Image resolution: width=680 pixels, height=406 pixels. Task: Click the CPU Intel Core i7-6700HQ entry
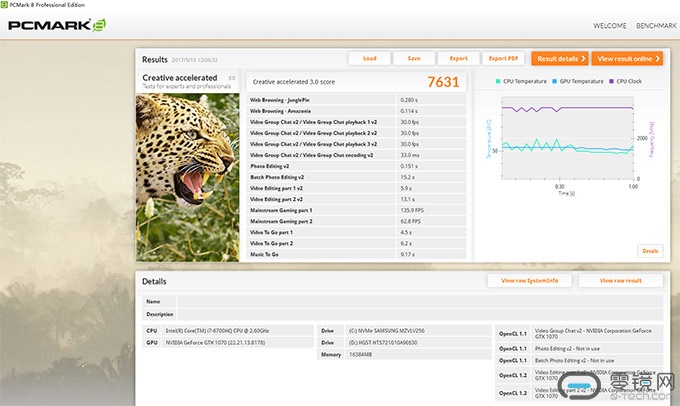click(x=228, y=331)
